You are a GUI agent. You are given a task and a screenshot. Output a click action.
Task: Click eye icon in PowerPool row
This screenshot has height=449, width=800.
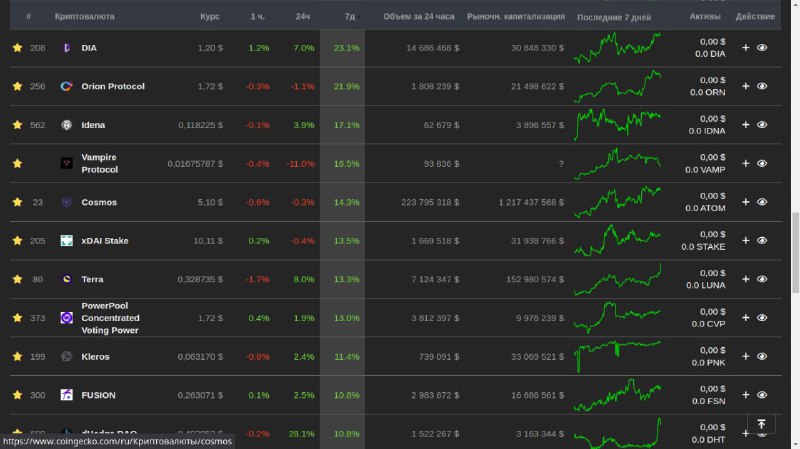click(762, 318)
